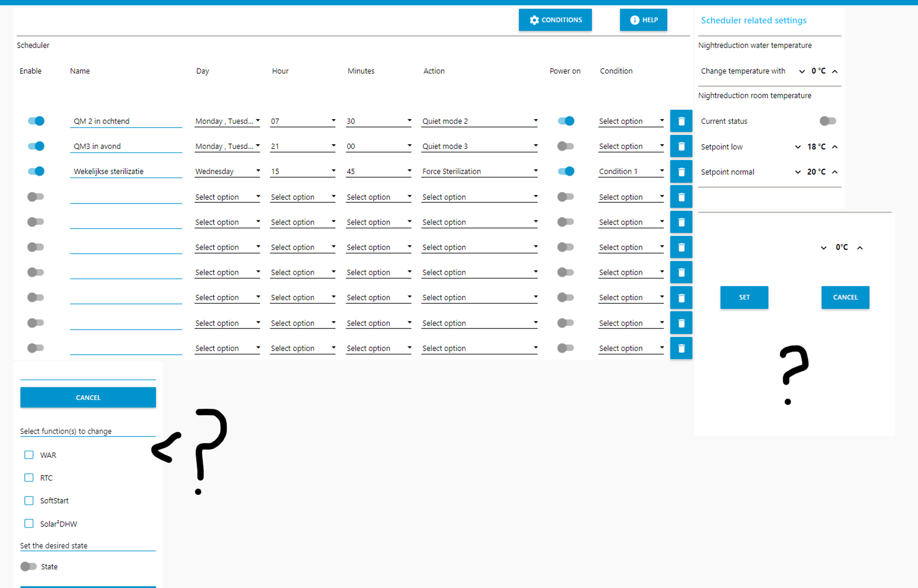Decrease Setpoint normal temperature

[798, 172]
